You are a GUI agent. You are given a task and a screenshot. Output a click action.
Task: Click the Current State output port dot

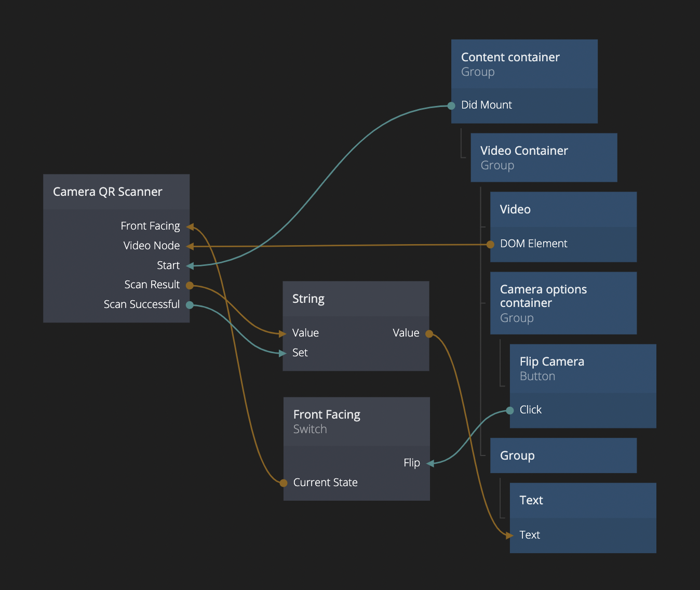coord(284,483)
